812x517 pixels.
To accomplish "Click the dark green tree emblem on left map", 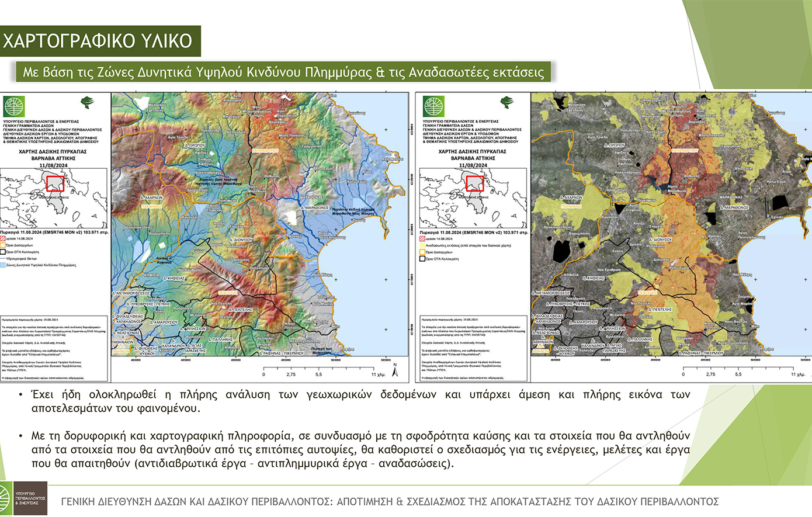I will coord(88,102).
